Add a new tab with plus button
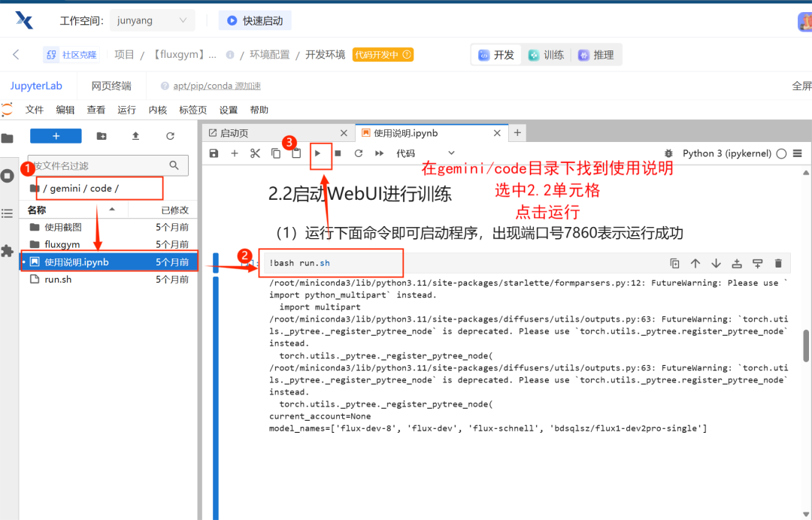The height and width of the screenshot is (520, 812). (517, 133)
